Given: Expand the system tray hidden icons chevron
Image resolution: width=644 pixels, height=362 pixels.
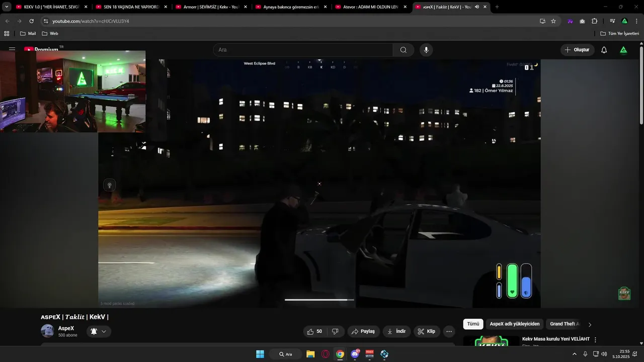Looking at the screenshot, I should tap(575, 354).
